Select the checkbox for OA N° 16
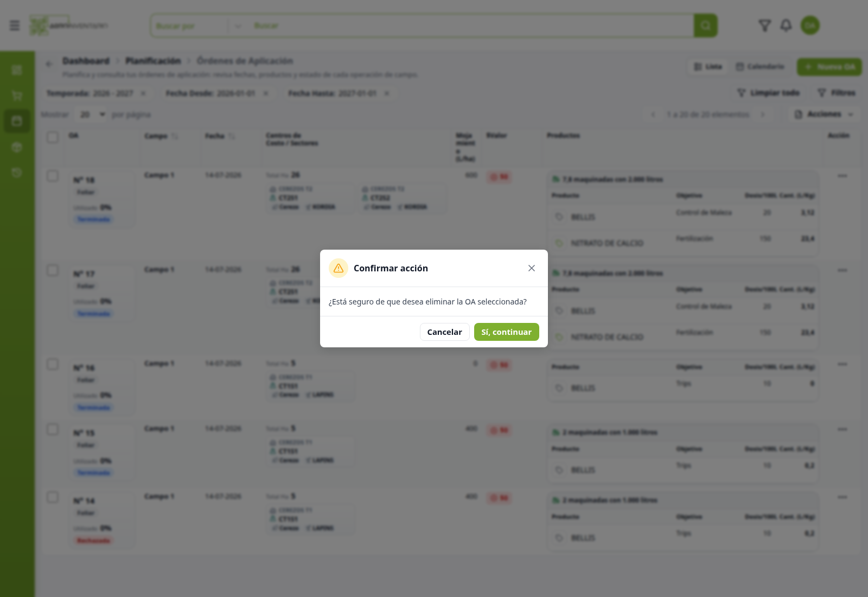 (53, 364)
